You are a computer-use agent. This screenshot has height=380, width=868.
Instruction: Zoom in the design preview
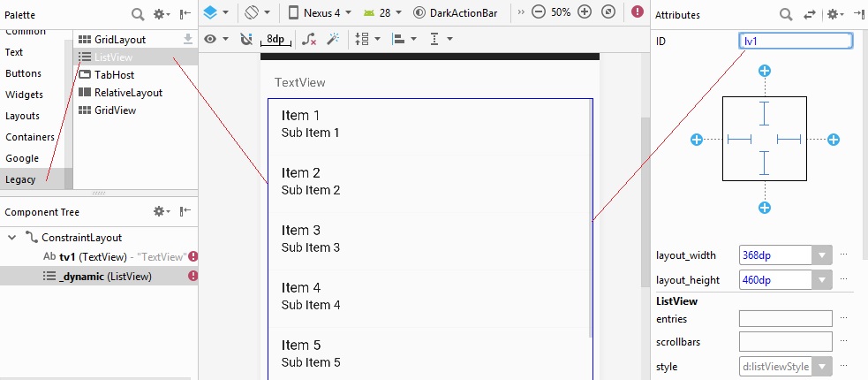point(585,13)
